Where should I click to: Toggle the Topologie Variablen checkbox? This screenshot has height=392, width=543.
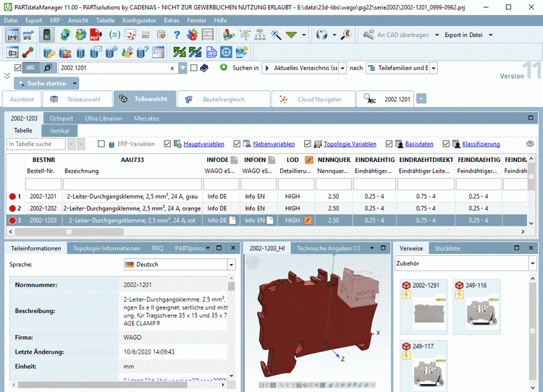point(307,144)
